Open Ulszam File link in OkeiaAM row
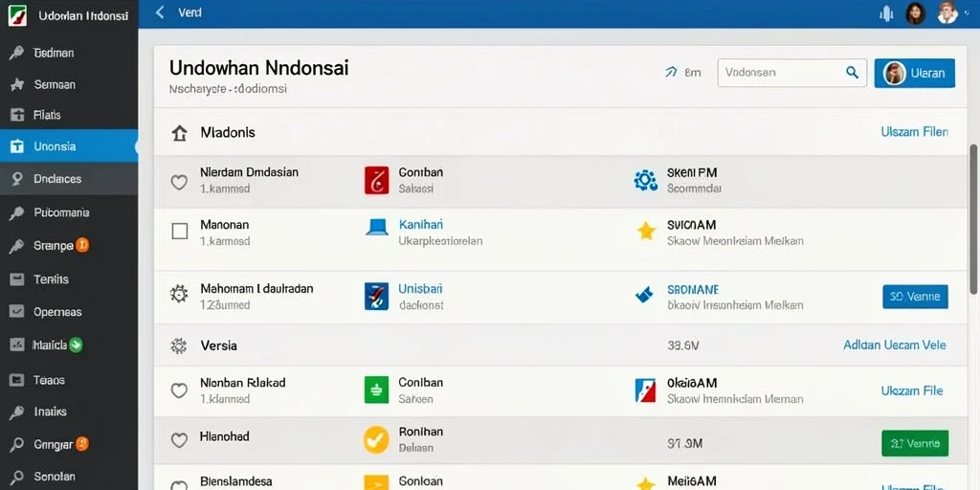Viewport: 980px width, 490px height. coord(912,390)
